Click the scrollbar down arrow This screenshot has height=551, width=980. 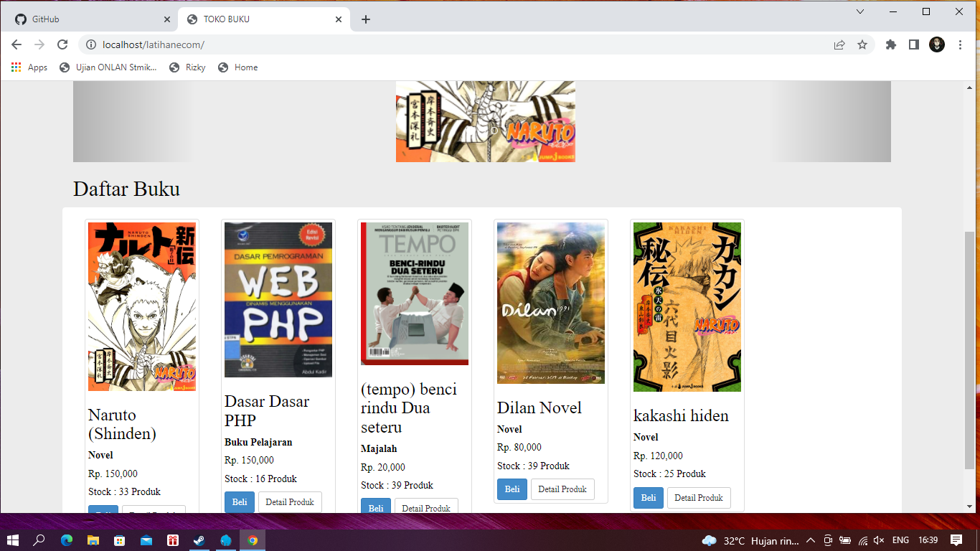click(970, 507)
